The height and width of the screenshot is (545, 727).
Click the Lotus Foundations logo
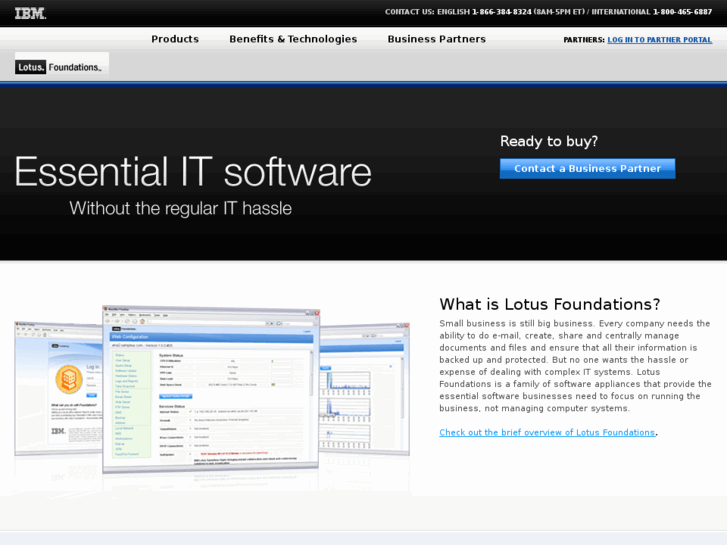(x=60, y=67)
